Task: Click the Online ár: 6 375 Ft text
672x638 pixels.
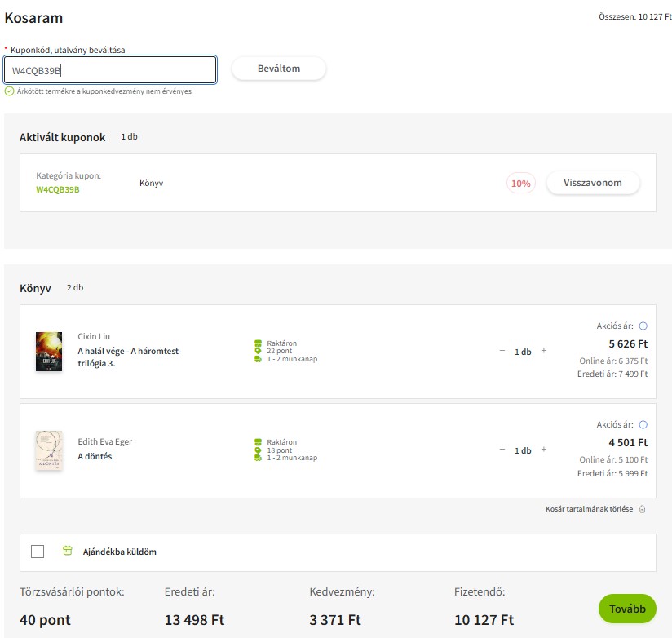Action: (x=613, y=361)
